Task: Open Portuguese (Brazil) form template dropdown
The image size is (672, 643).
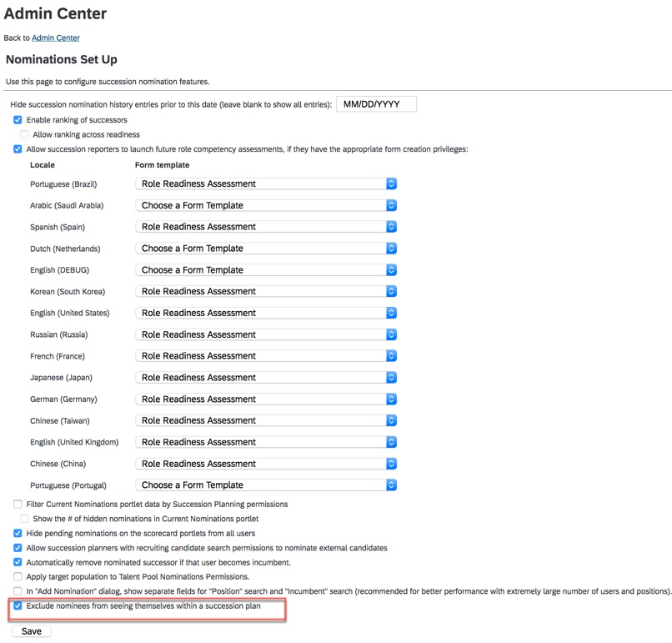Action: [266, 183]
